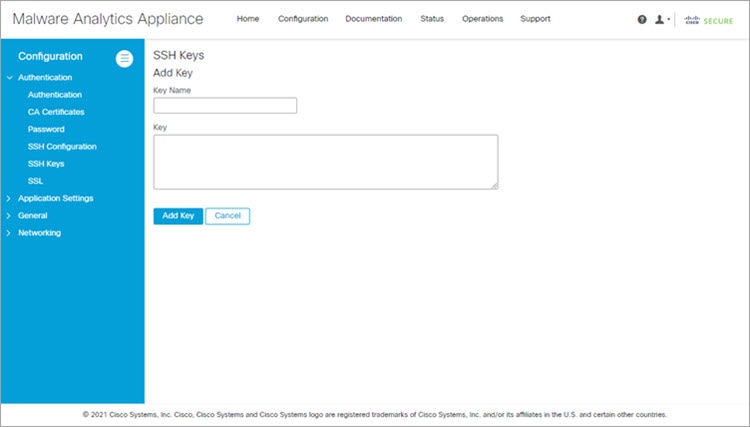The image size is (750, 427).
Task: Select General label in sidebar
Action: click(33, 215)
